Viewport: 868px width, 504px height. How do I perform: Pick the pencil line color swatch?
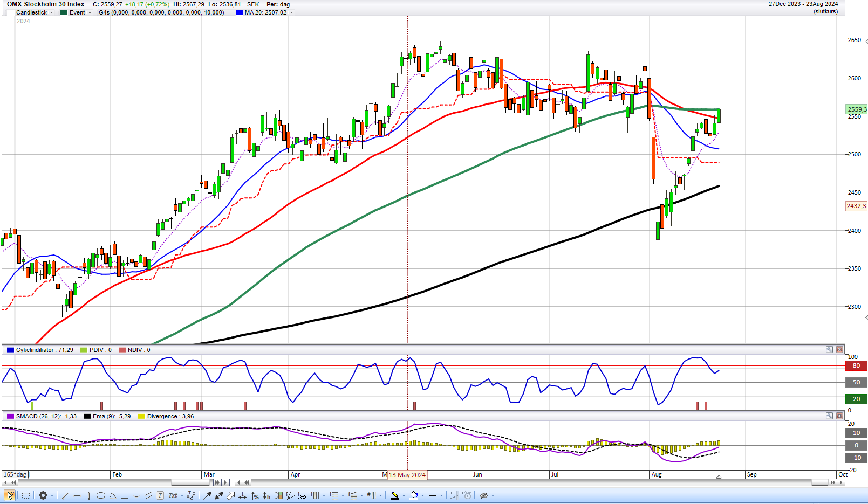(394, 495)
